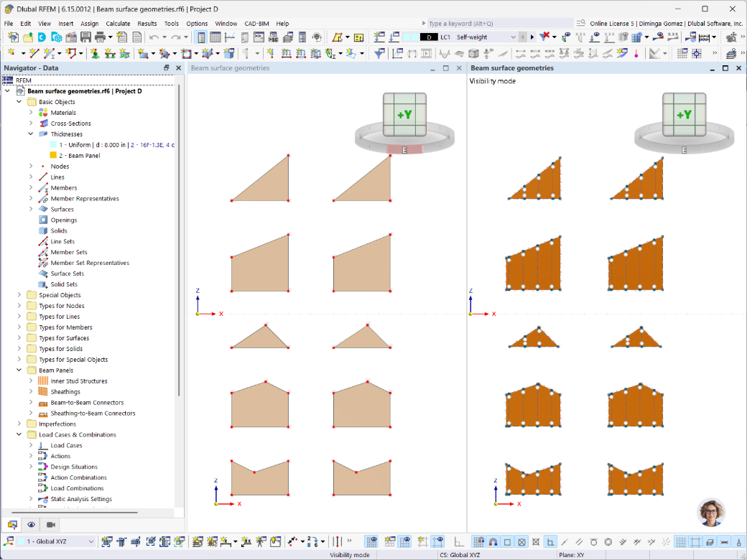The width and height of the screenshot is (747, 560).
Task: Click the keyword search field
Action: pyautogui.click(x=499, y=23)
